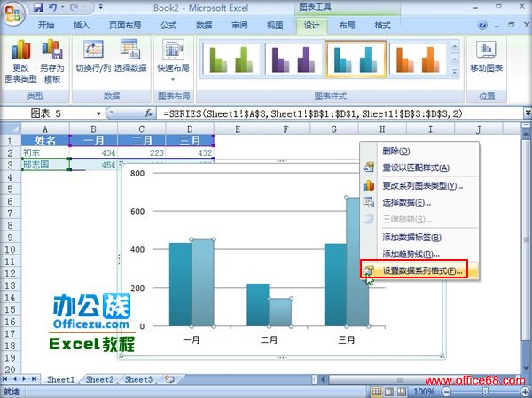Click the 100% zoom level
The height and width of the screenshot is (398, 532).
[424, 392]
